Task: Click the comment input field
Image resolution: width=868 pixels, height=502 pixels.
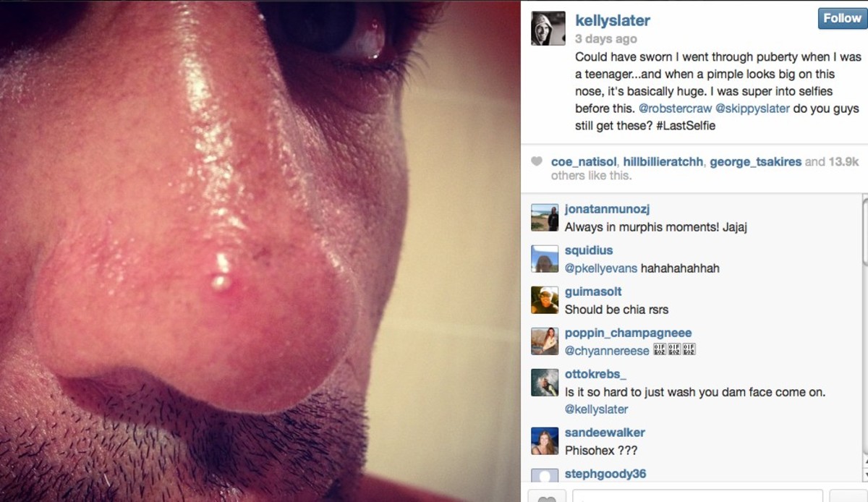Action: (697, 496)
